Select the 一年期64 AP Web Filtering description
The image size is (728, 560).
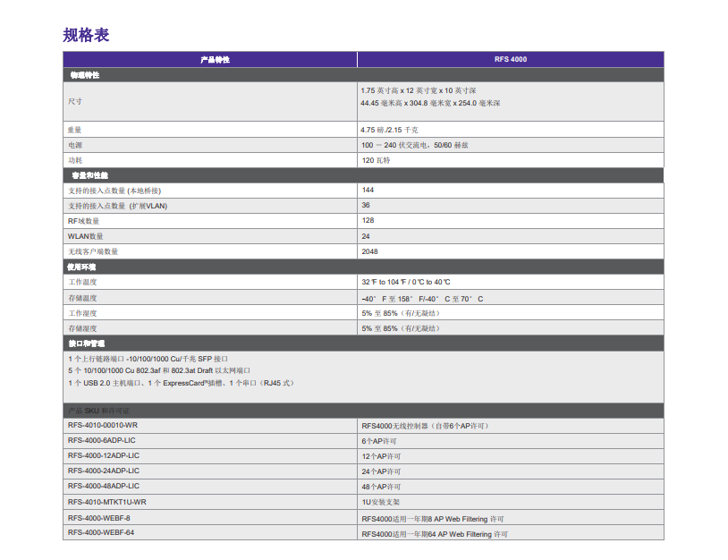[435, 534]
